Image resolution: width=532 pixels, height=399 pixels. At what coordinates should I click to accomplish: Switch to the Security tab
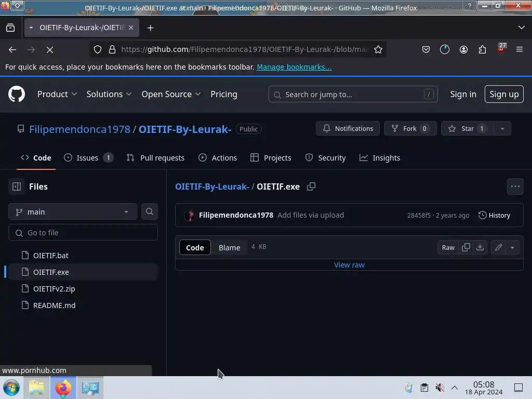coord(325,158)
